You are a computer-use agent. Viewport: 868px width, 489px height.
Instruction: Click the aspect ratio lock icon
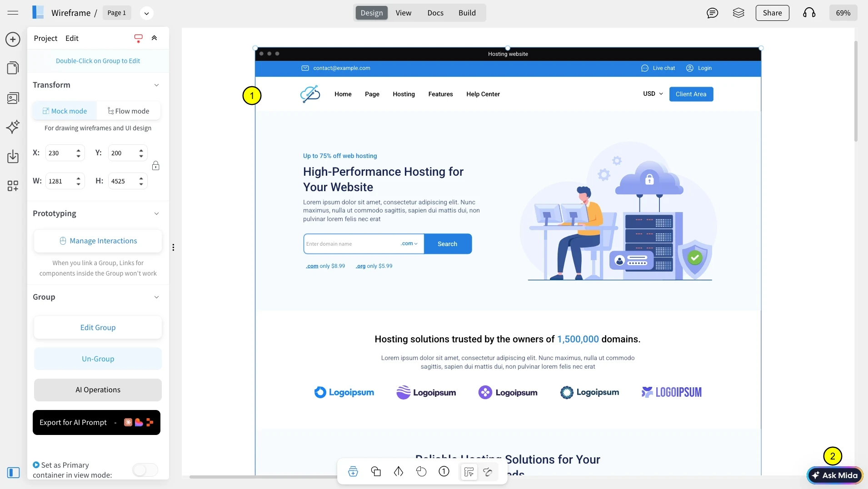pos(155,166)
